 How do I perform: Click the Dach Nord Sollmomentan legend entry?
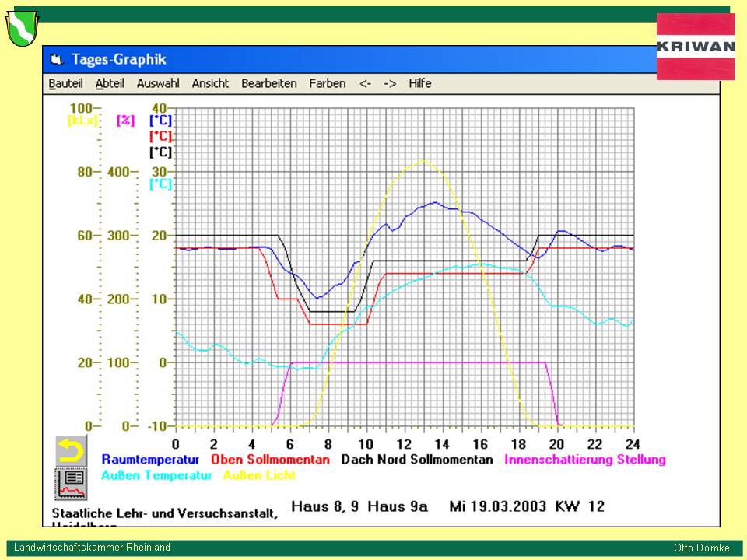pos(417,460)
